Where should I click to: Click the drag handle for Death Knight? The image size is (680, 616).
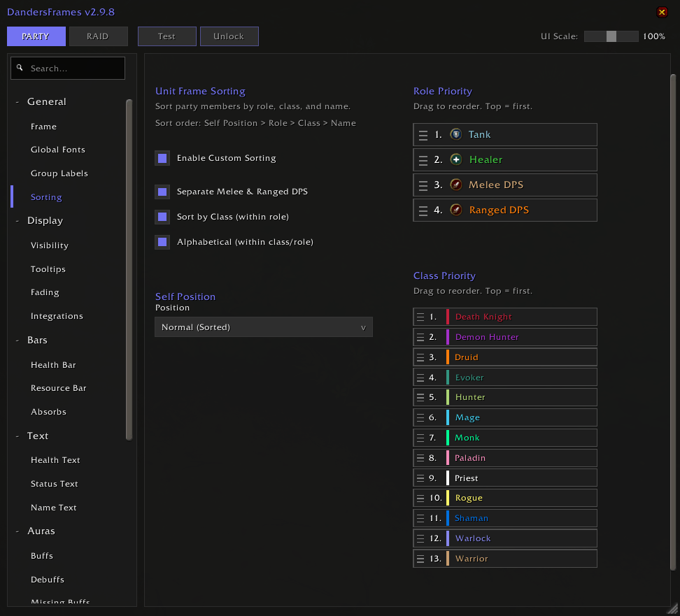point(420,317)
